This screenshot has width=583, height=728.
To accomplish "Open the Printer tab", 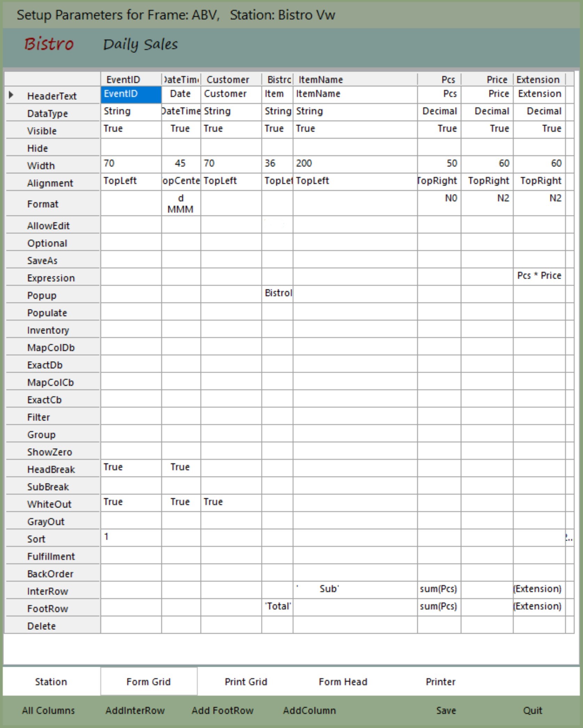I will [440, 681].
